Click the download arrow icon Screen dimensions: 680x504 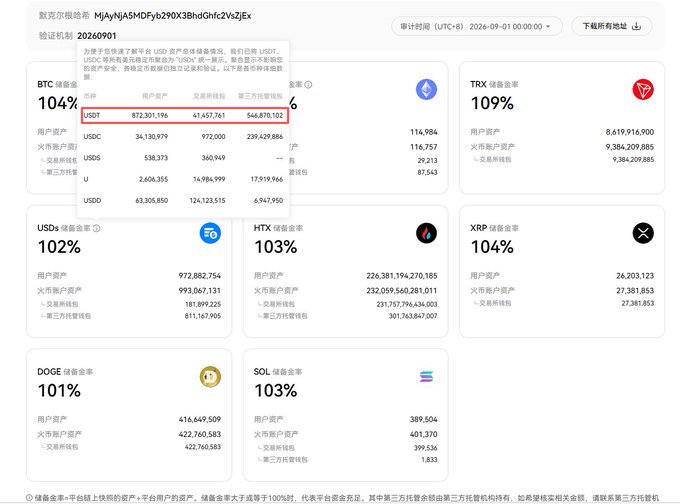click(x=636, y=26)
